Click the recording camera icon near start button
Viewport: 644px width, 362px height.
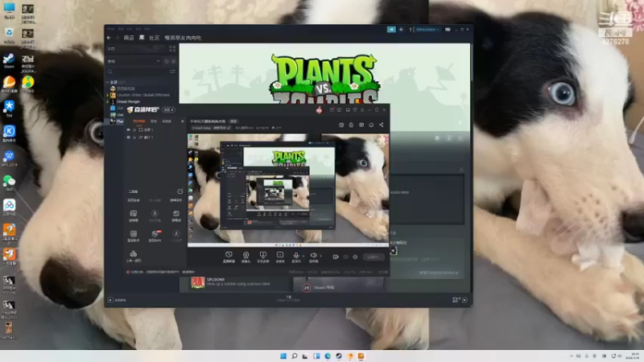coord(336,257)
